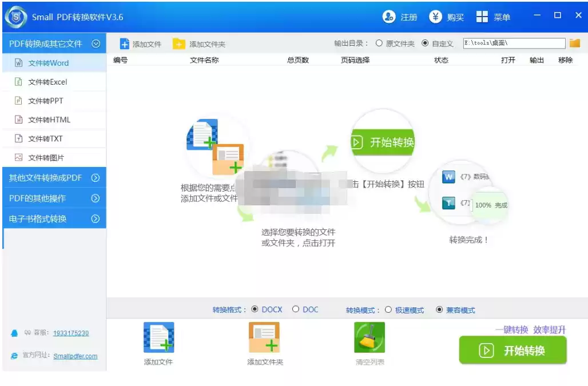Open the Smallpdfer.com website link
Viewport: 588px width, 386px height.
click(76, 356)
